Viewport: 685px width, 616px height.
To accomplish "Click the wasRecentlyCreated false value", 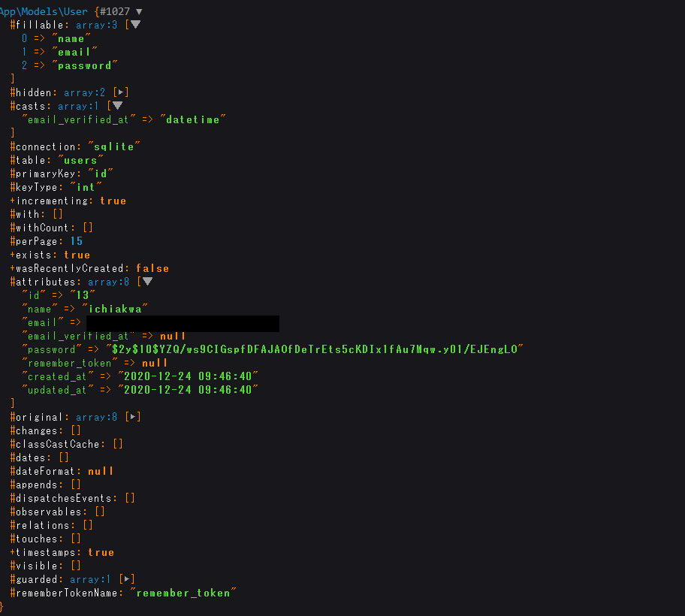I will pos(152,268).
